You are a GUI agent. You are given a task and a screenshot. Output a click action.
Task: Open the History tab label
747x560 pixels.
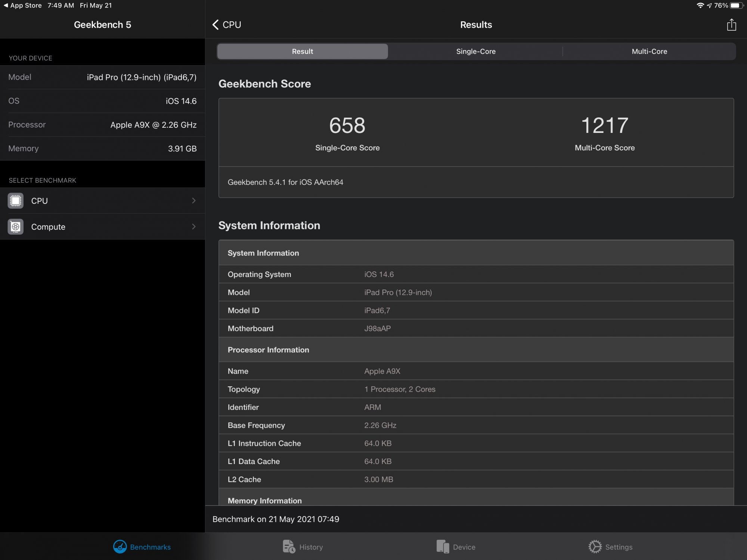point(311,547)
